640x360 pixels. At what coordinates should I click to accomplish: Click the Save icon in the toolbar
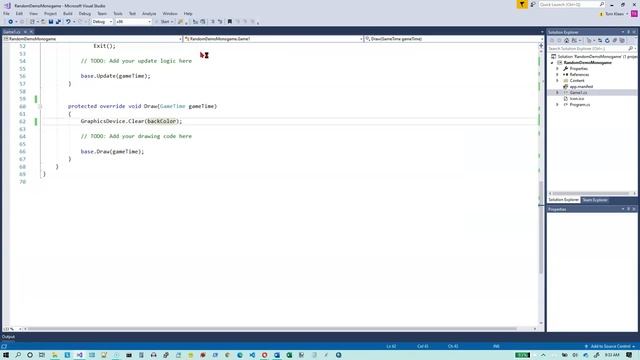[x=51, y=22]
